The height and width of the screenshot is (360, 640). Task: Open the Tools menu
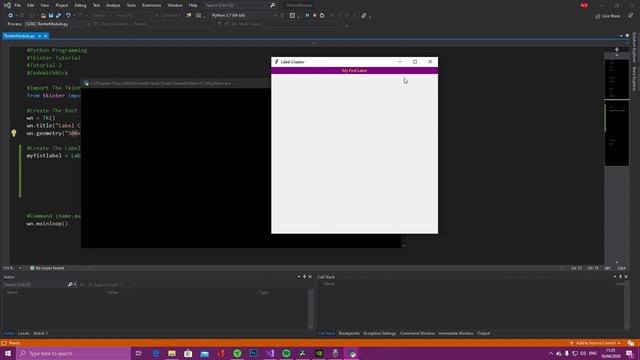click(131, 5)
